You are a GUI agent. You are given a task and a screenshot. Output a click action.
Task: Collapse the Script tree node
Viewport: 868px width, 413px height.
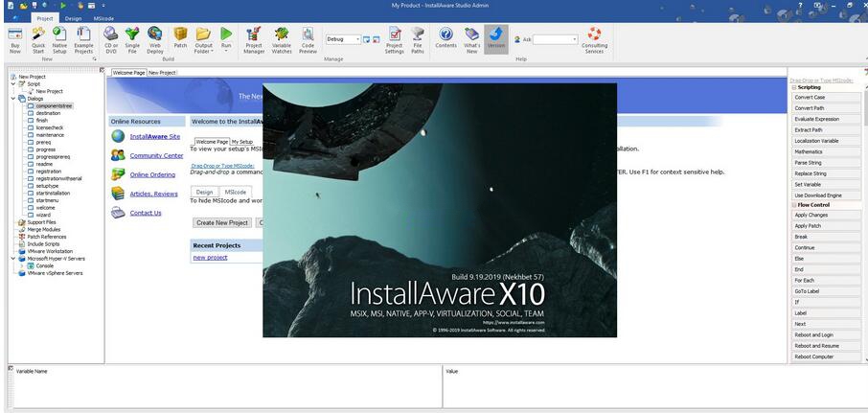(x=13, y=84)
